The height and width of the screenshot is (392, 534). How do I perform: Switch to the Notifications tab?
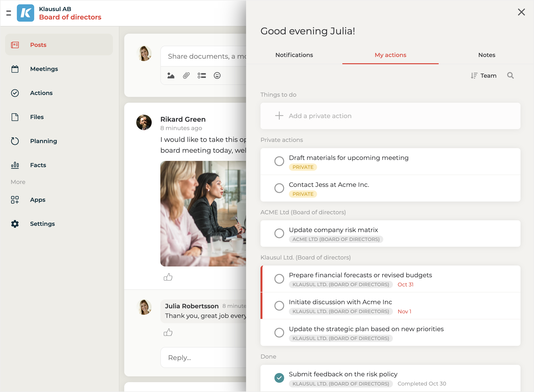coord(294,55)
